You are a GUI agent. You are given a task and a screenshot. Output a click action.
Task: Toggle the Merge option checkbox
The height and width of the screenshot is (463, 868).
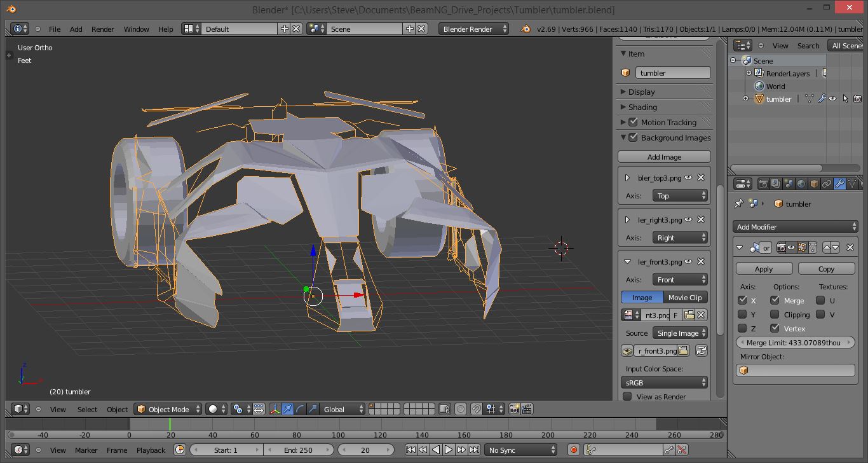pyautogui.click(x=775, y=300)
